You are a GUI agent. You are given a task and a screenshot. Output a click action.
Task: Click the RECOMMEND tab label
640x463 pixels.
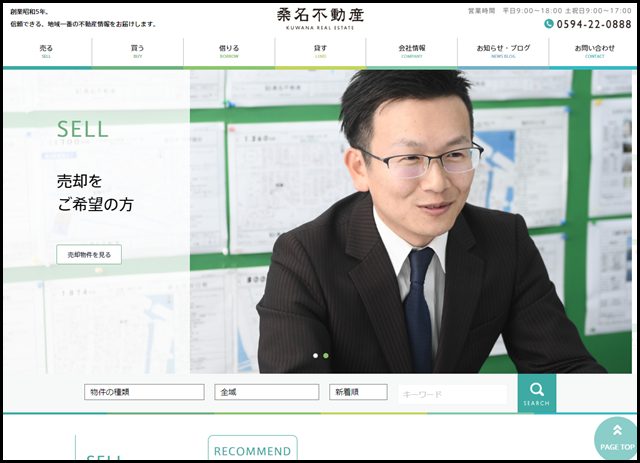[x=253, y=451]
